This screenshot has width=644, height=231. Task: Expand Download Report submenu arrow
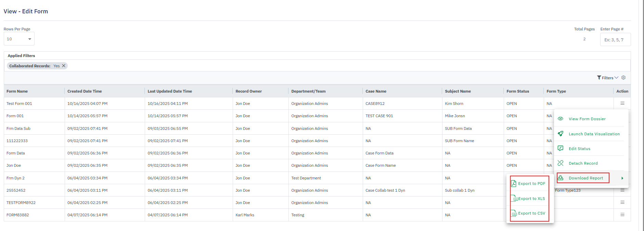click(622, 178)
